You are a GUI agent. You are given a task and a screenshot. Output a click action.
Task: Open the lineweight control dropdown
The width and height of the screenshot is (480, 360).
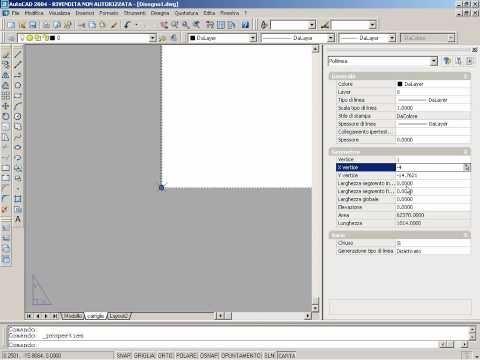pos(392,38)
